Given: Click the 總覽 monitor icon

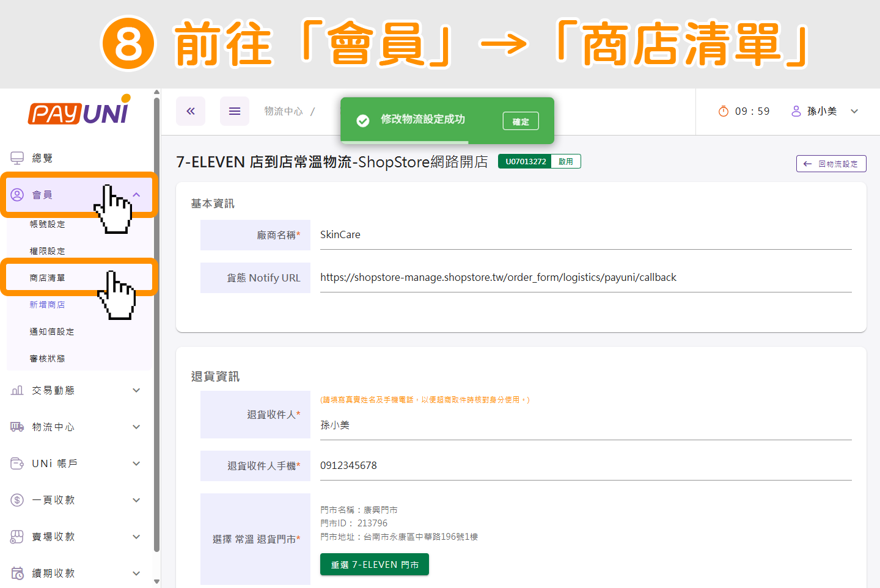Looking at the screenshot, I should pos(17,158).
